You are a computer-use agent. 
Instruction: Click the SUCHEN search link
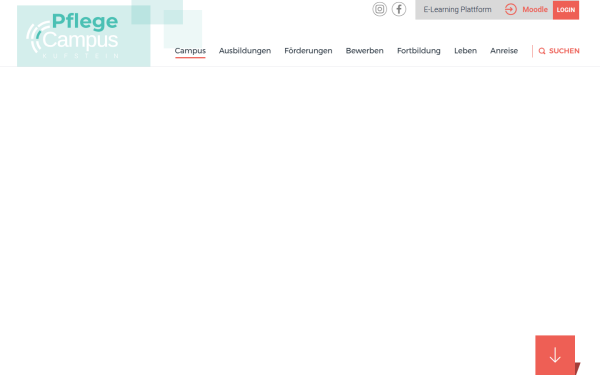tap(564, 51)
